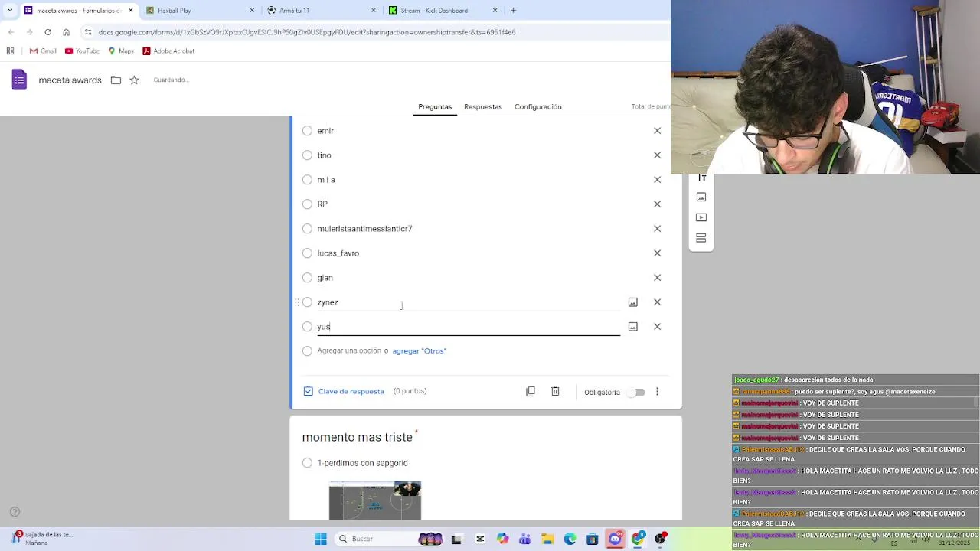Add image to the 'zynez' option
Screen dimensions: 980x551
[x=632, y=302]
